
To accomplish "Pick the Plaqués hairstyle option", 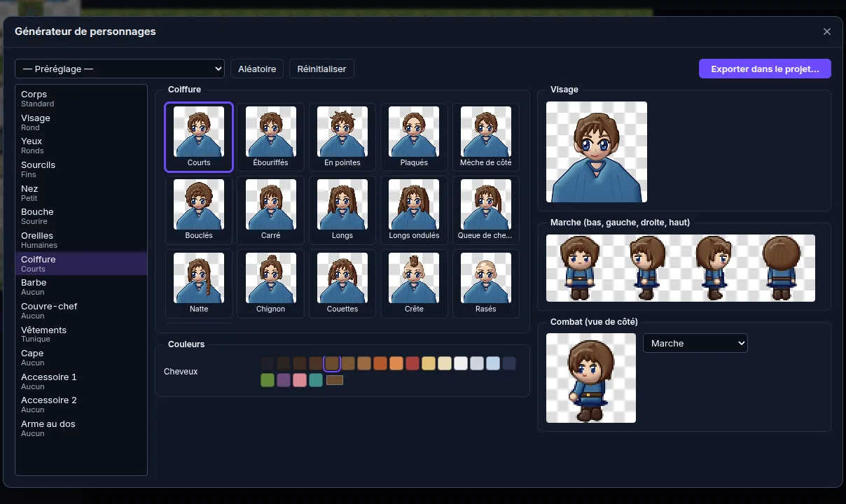I will pos(414,137).
